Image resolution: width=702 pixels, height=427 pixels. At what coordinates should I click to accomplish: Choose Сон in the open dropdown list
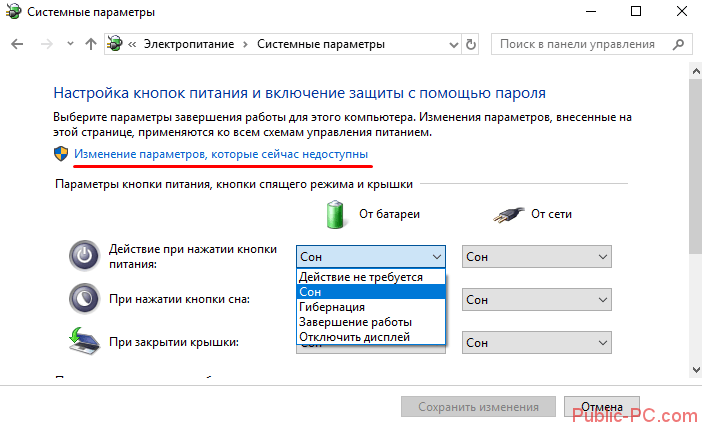pos(371,292)
